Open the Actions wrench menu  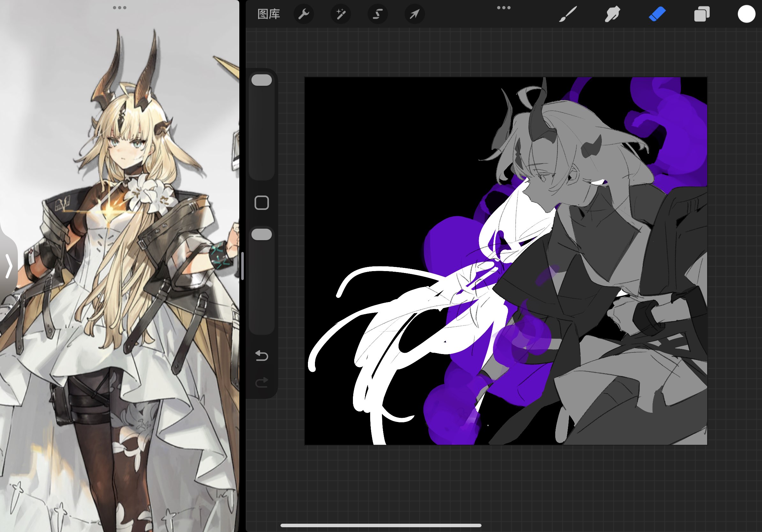[304, 14]
